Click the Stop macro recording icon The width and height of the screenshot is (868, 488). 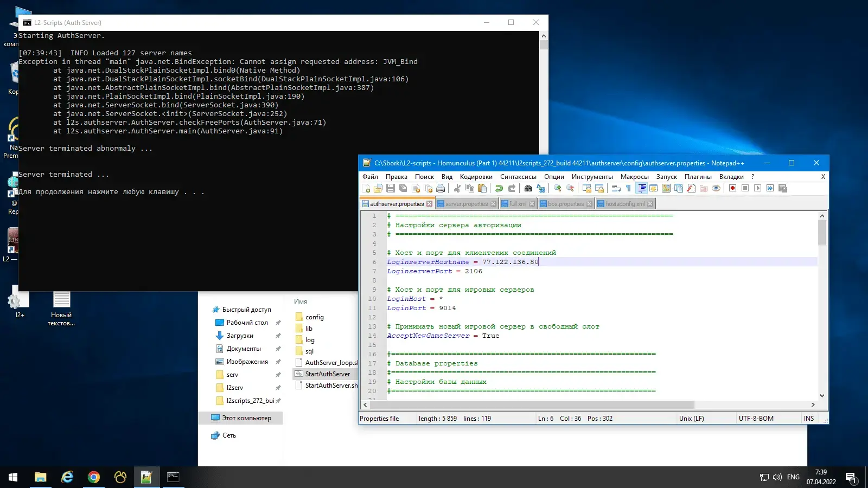[745, 188]
